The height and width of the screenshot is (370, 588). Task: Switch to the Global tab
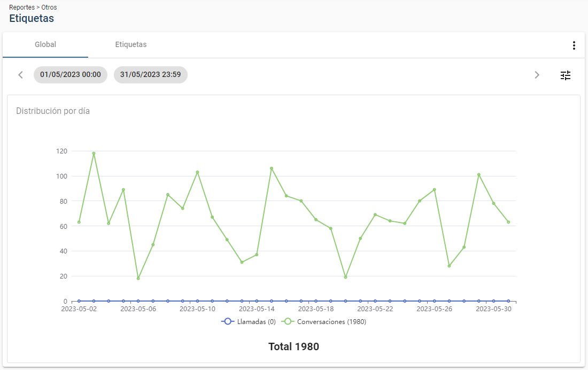point(45,45)
